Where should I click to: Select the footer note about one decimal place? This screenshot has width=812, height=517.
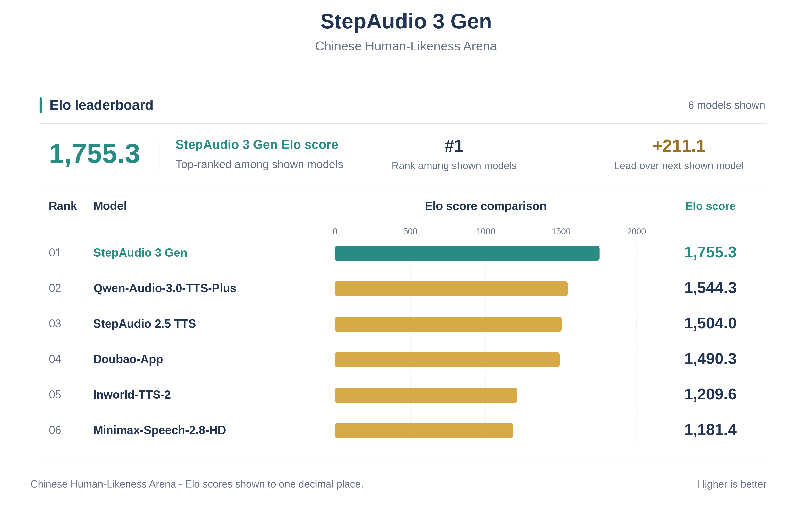click(x=197, y=484)
